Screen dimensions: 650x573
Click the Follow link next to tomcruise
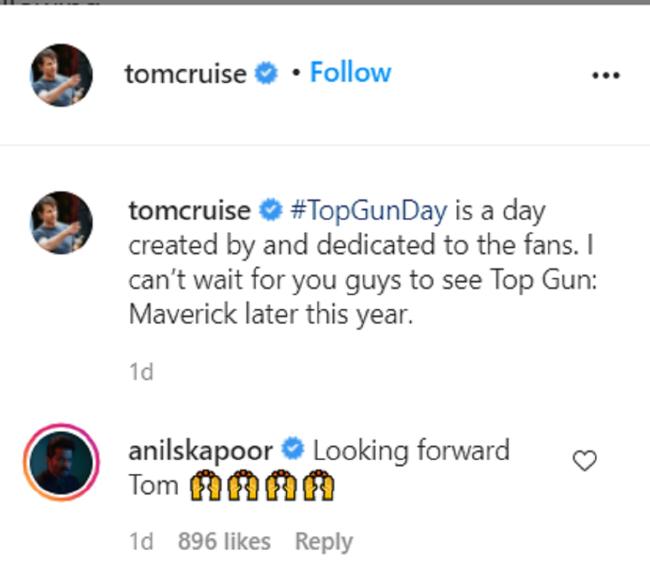pos(350,73)
